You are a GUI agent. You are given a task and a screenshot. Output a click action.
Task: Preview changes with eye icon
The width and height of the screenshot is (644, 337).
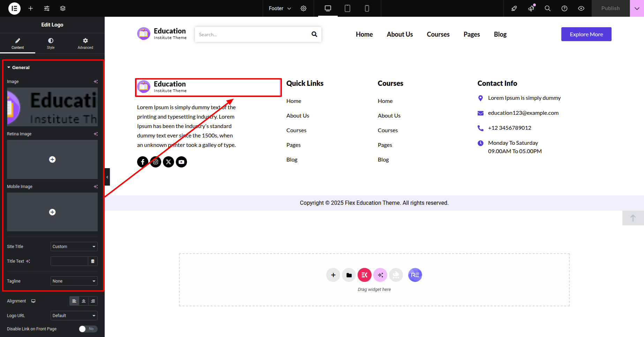click(x=581, y=8)
